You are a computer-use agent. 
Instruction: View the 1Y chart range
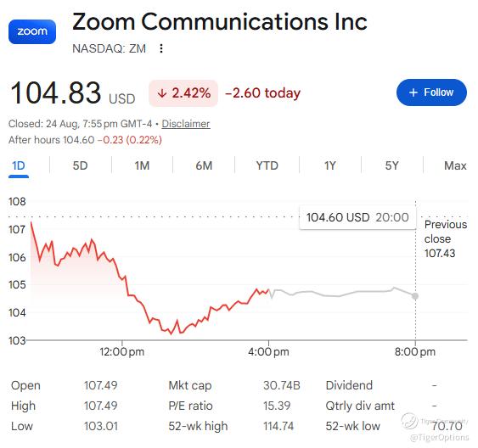[330, 165]
